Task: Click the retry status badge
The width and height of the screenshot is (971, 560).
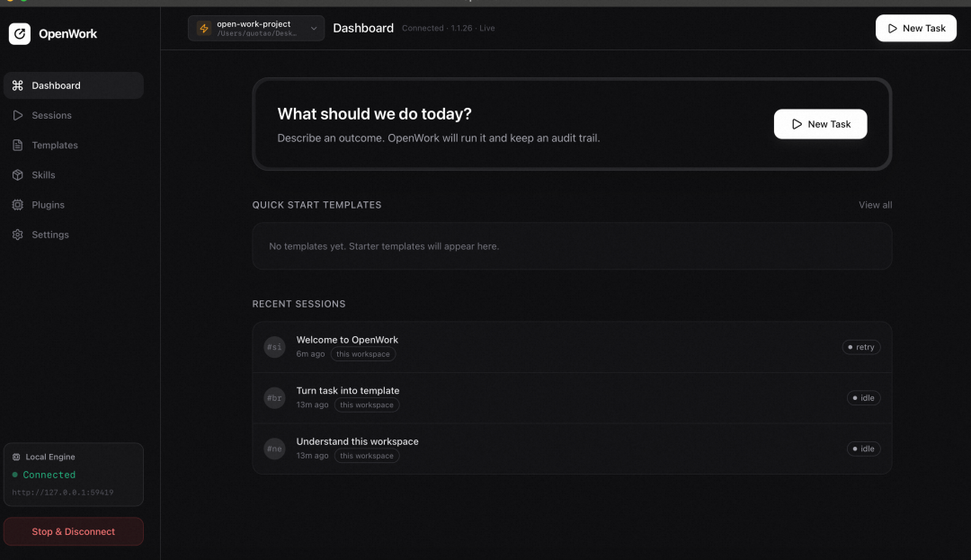Action: tap(861, 347)
